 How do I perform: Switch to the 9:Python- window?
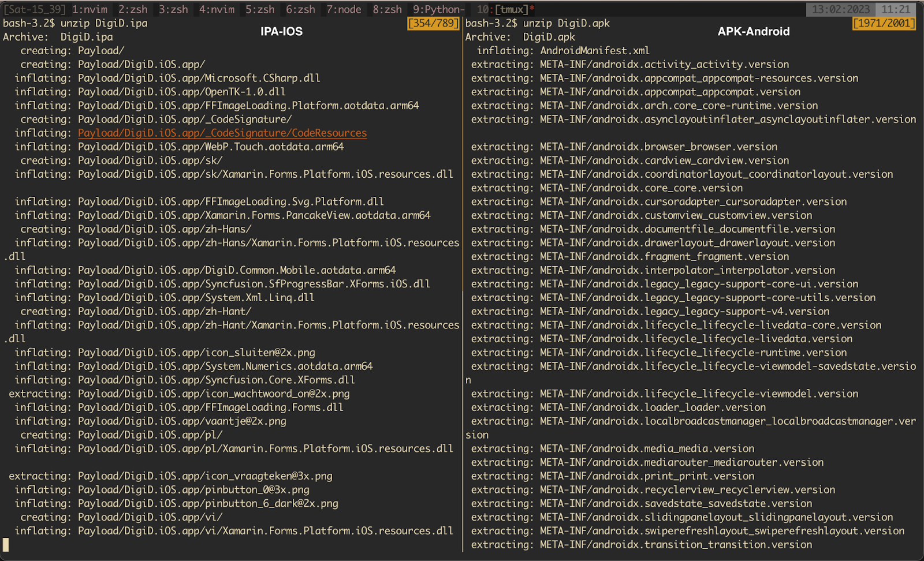pyautogui.click(x=439, y=9)
